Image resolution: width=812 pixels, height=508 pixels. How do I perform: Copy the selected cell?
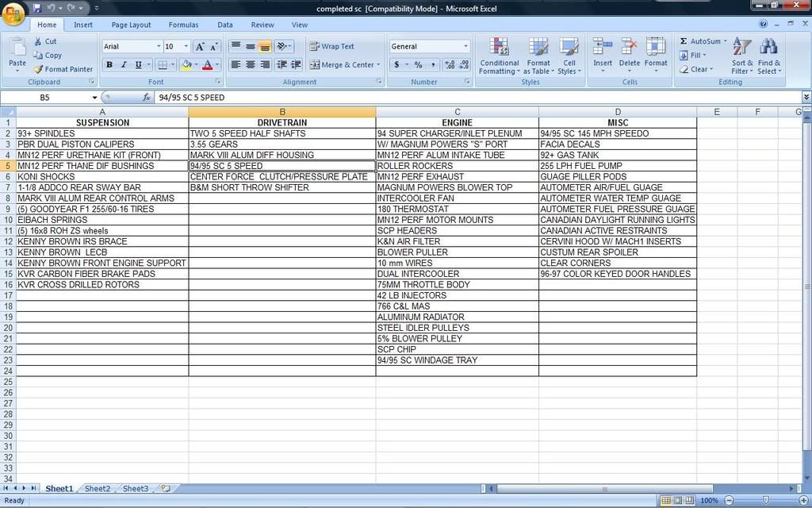[x=47, y=56]
